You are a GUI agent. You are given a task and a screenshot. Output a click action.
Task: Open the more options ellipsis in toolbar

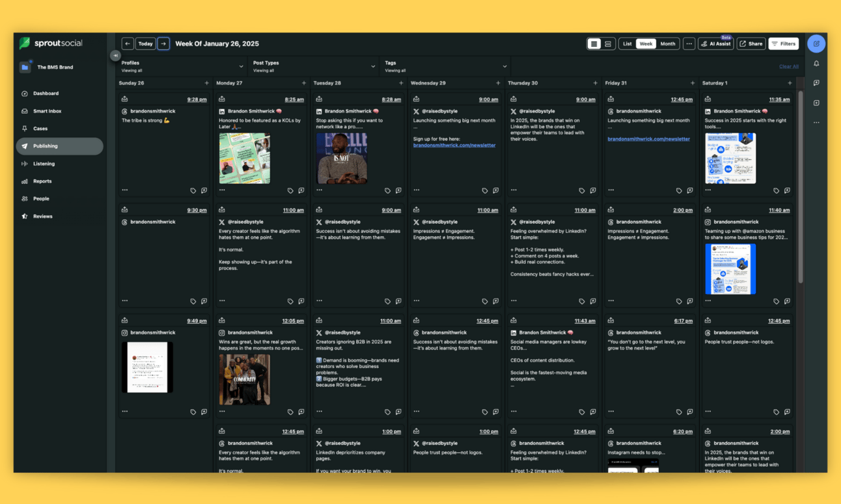(689, 44)
